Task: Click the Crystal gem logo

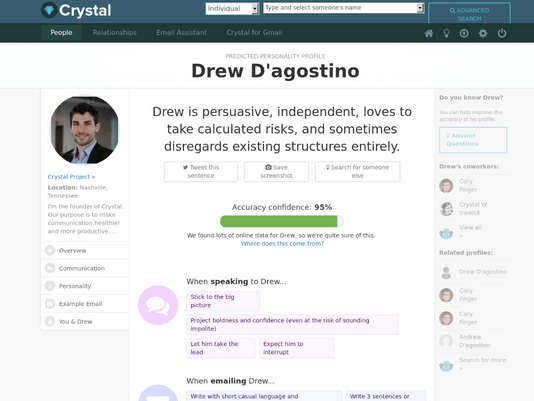Action: tap(49, 10)
